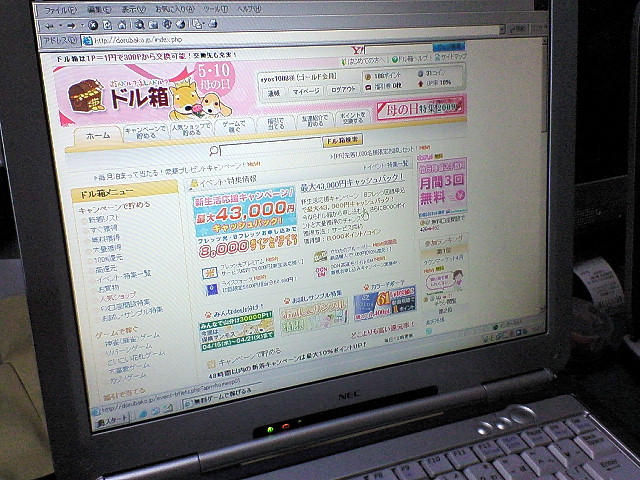The width and height of the screenshot is (640, 480).
Task: Open the お試しサンプル特集 banner
Action: 314,316
